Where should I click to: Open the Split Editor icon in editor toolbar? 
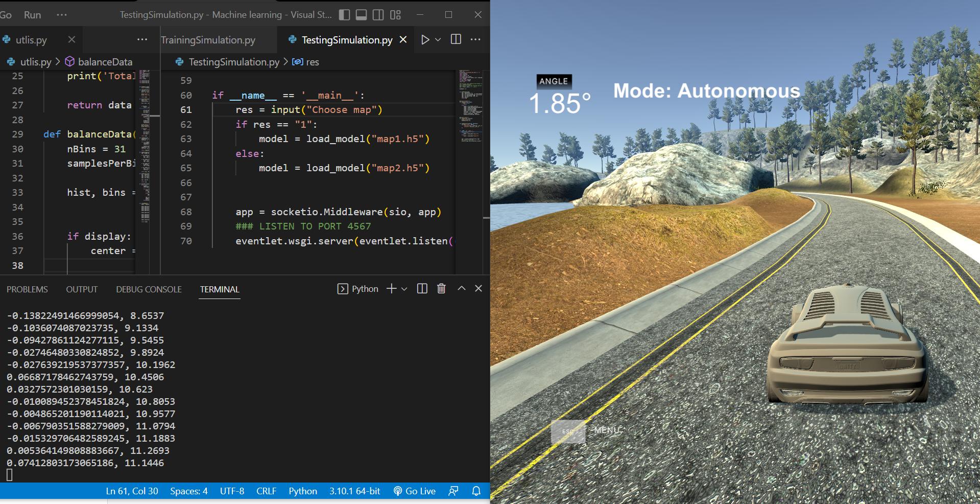pyautogui.click(x=455, y=39)
